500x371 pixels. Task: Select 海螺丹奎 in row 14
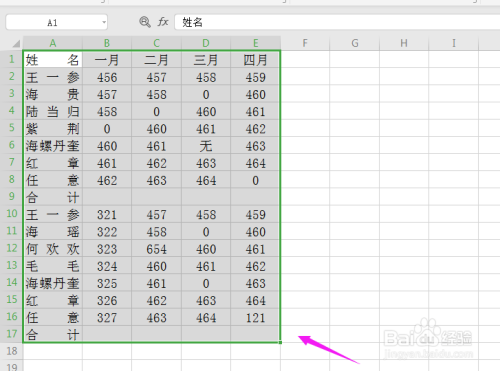(x=53, y=283)
